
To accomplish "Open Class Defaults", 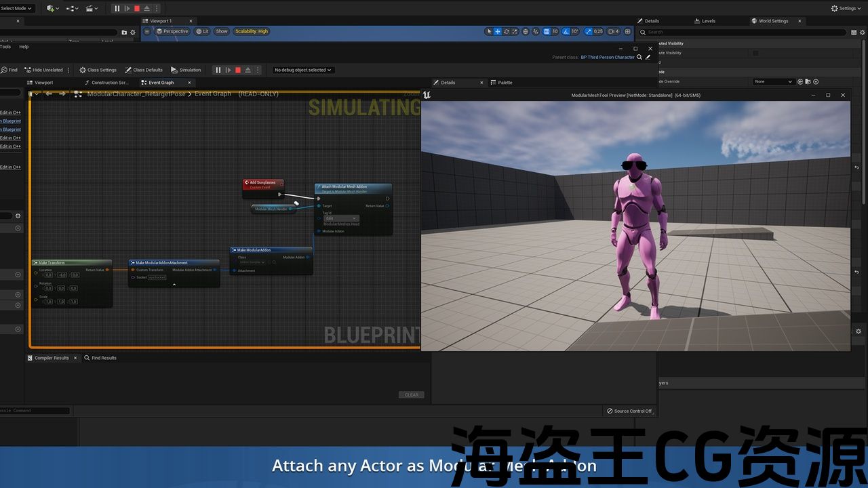I will pos(144,70).
